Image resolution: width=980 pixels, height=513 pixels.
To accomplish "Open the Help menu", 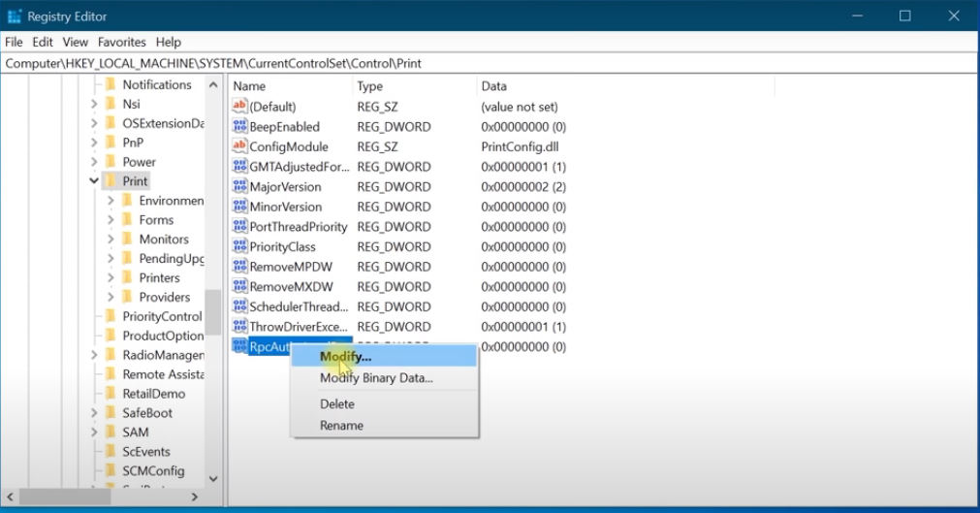I will 168,42.
